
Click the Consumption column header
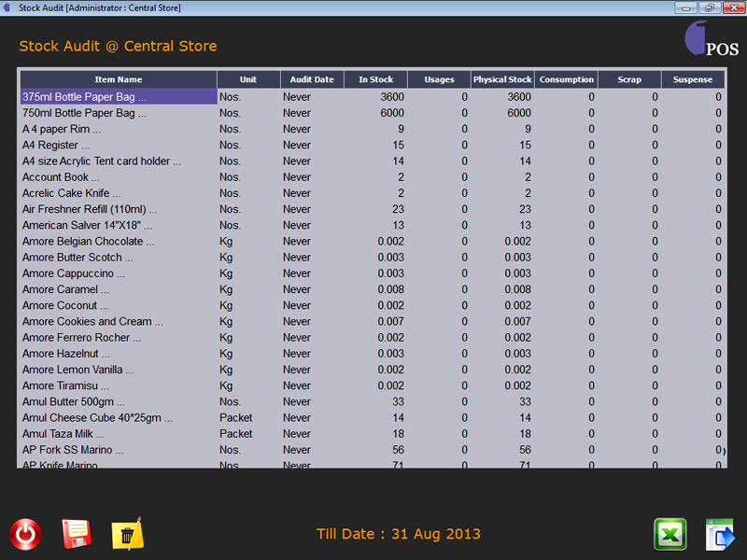click(x=566, y=79)
